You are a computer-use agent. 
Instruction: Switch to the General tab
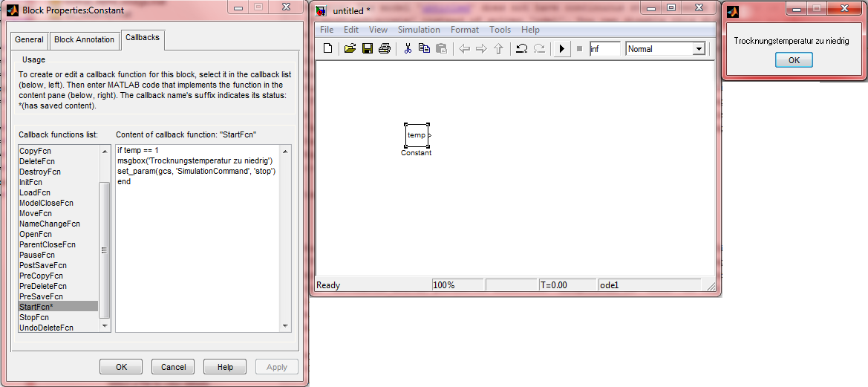click(30, 40)
